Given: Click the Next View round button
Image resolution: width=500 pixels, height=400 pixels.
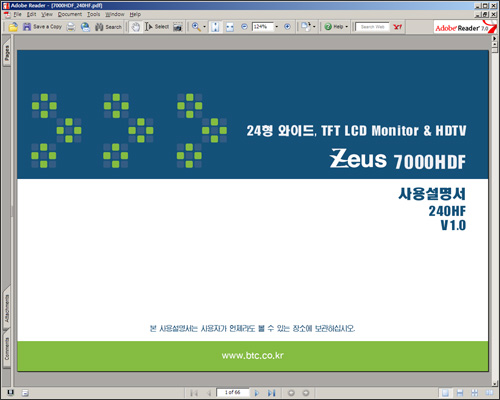Looking at the screenshot, I should [306, 393].
